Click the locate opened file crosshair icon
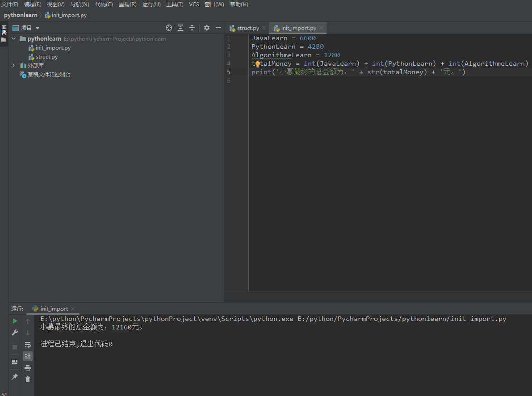The width and height of the screenshot is (532, 396). [x=169, y=28]
